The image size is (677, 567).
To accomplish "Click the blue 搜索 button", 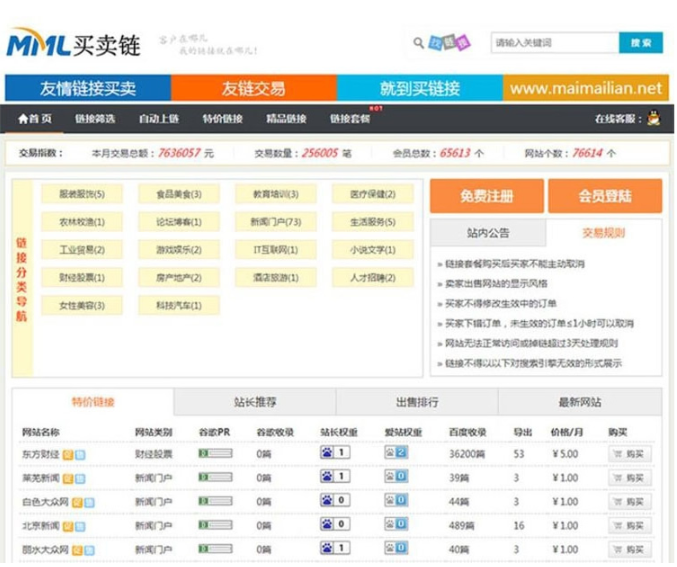I will coord(640,43).
